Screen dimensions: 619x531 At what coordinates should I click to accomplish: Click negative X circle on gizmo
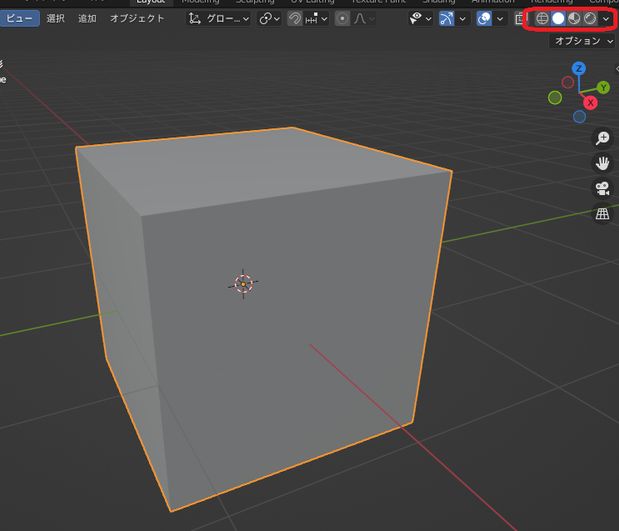(568, 83)
